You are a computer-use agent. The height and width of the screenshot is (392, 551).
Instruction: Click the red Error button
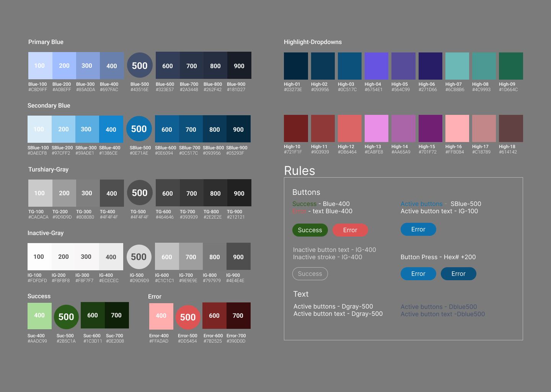click(x=350, y=230)
